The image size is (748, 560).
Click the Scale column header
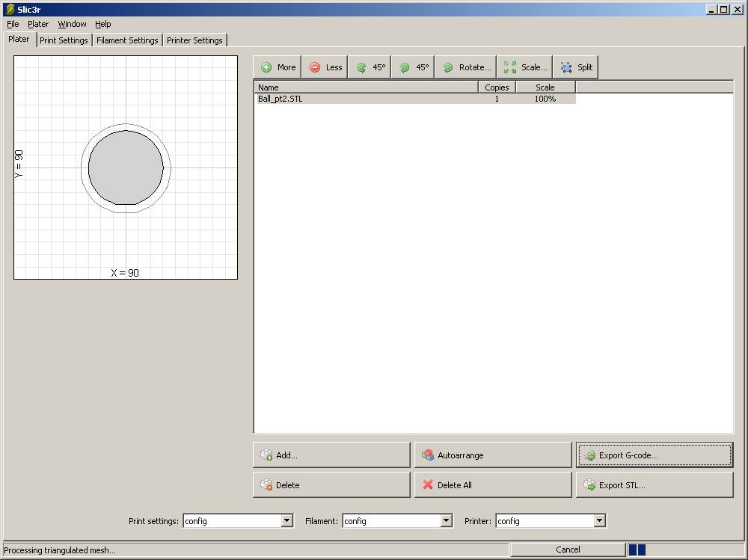point(545,87)
